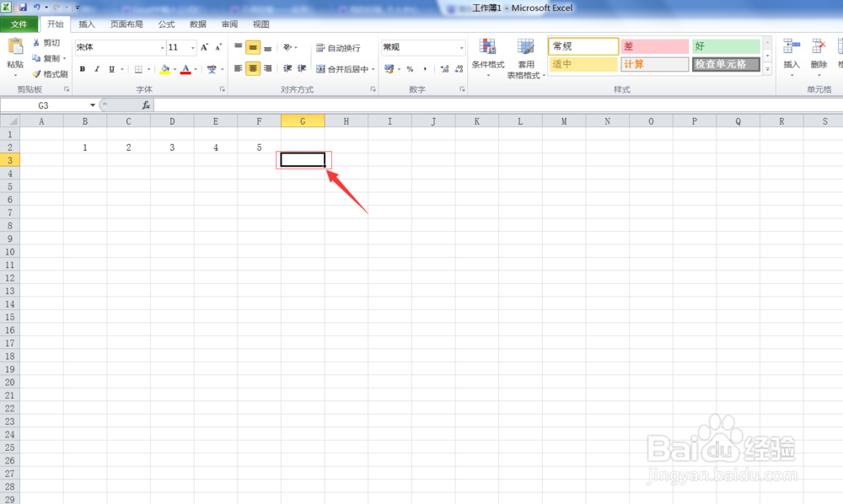This screenshot has width=843, height=504.
Task: Open the number format dropdown 常规
Action: 461,47
